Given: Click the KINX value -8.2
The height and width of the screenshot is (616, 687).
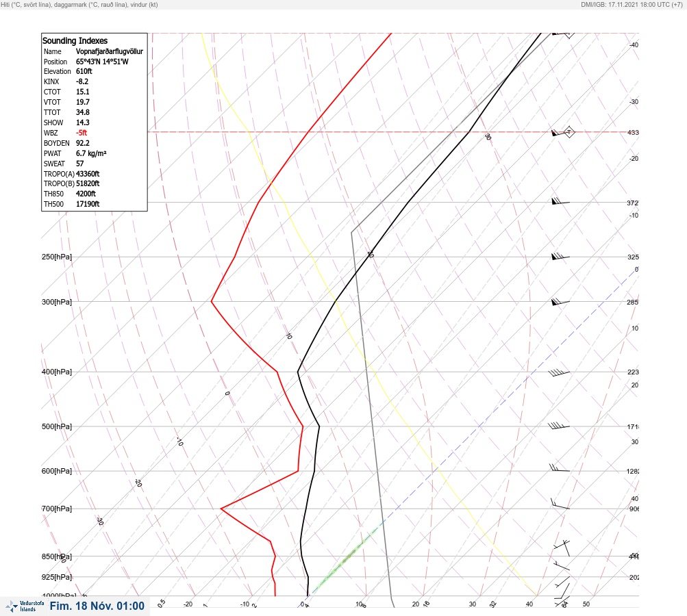Looking at the screenshot, I should (x=82, y=81).
